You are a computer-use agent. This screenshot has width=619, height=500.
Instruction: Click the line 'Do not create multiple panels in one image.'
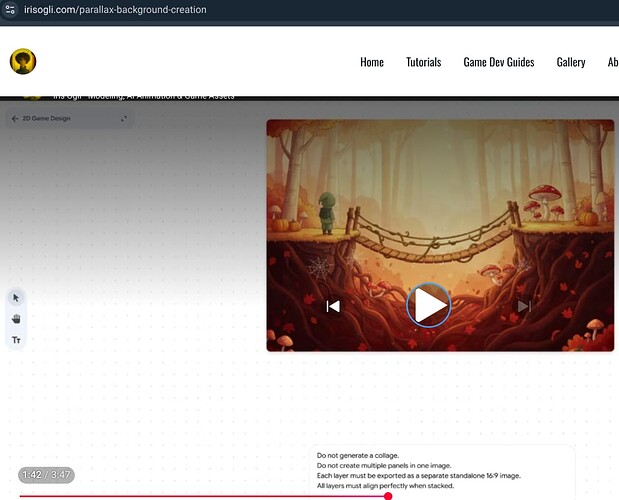pyautogui.click(x=384, y=466)
